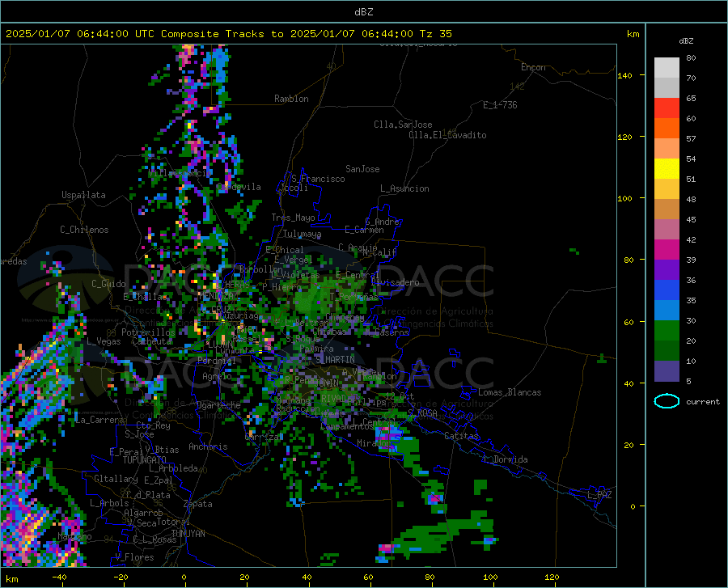Click the TUNUYAN map label
The height and width of the screenshot is (588, 728).
(188, 534)
